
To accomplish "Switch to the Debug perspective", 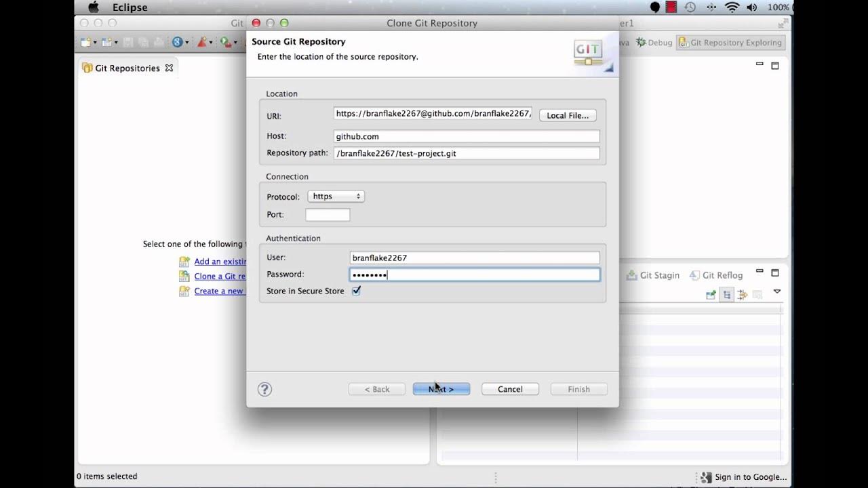I will click(654, 42).
